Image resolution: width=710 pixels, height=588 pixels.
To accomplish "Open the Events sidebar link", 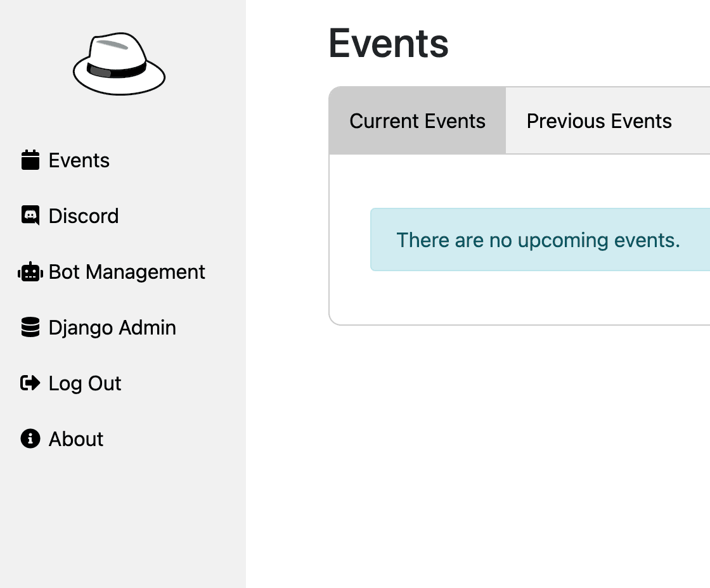I will coord(79,160).
